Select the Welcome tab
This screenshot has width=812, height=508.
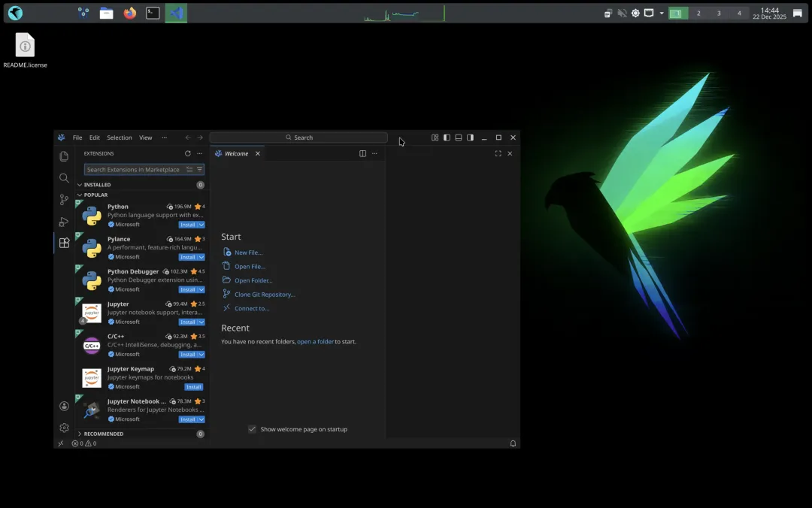[236, 153]
